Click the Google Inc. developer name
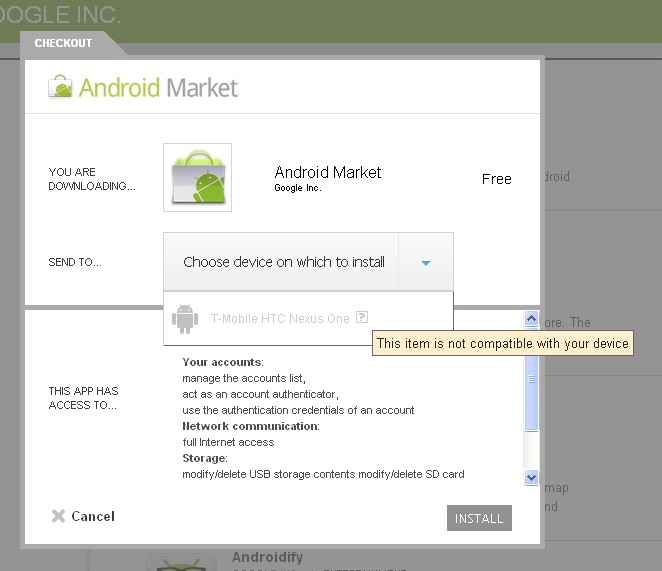This screenshot has height=571, width=662. tap(298, 188)
